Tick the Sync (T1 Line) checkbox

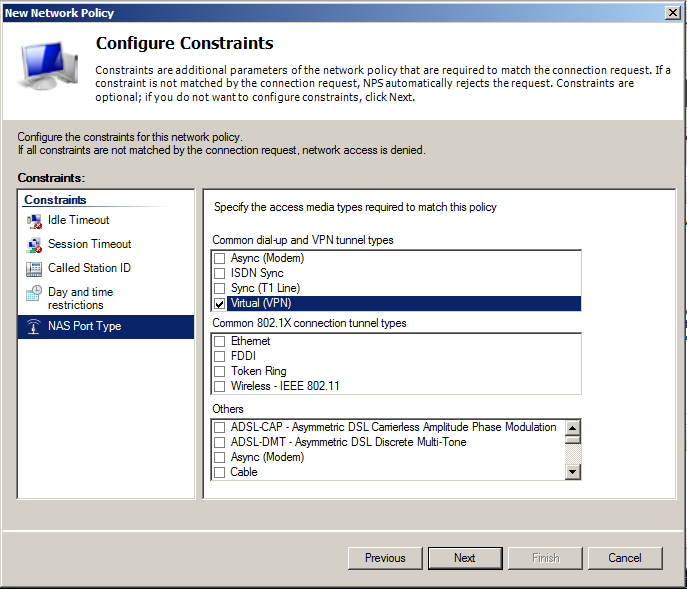[220, 288]
